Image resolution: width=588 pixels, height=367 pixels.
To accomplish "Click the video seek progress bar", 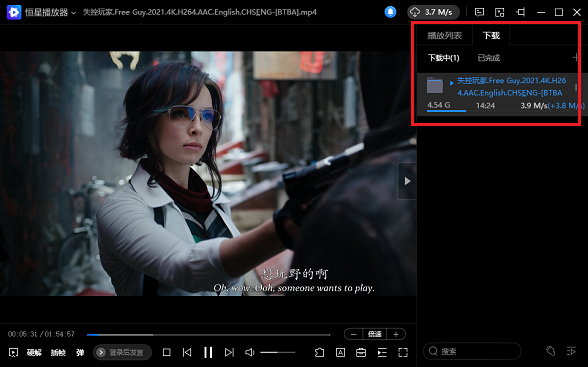I will [x=208, y=335].
